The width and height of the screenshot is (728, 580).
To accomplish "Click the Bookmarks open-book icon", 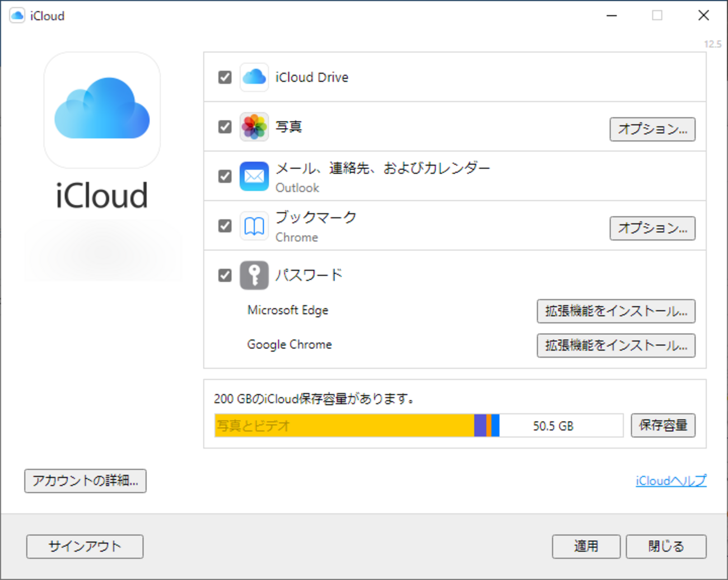I will click(x=254, y=226).
